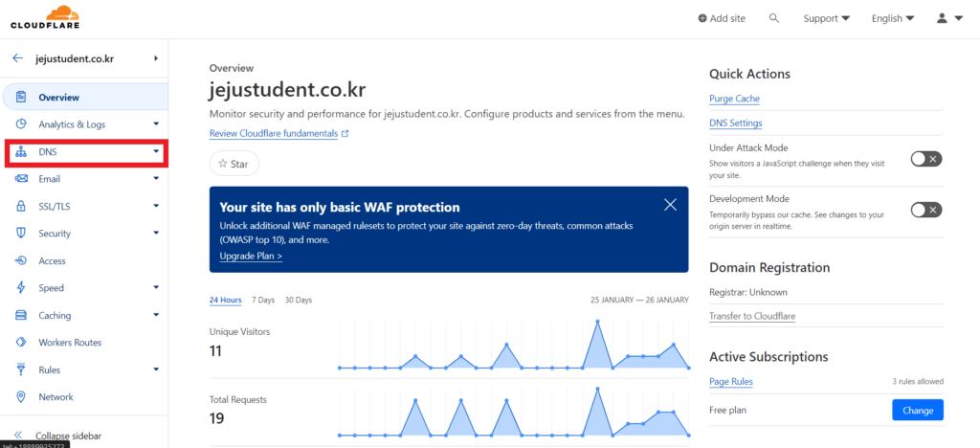Enable Under Attack Mode toggle
Image resolution: width=980 pixels, height=448 pixels.
(926, 159)
